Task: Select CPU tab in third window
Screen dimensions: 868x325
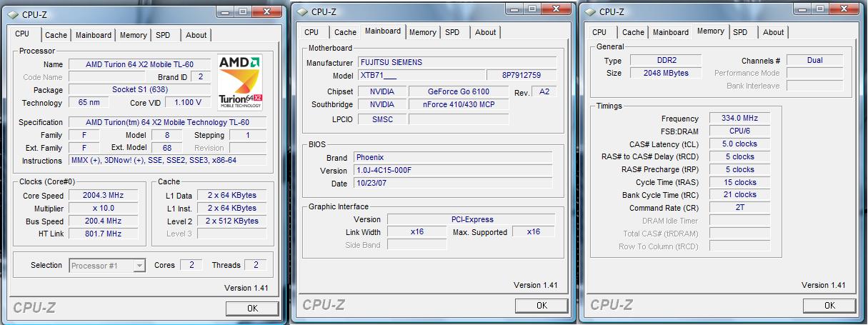Action: [599, 32]
